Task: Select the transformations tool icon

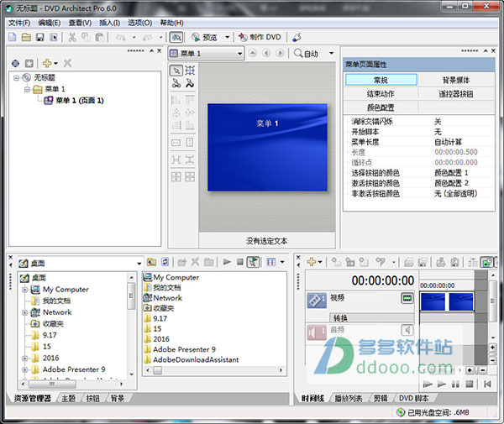Action: [x=190, y=83]
